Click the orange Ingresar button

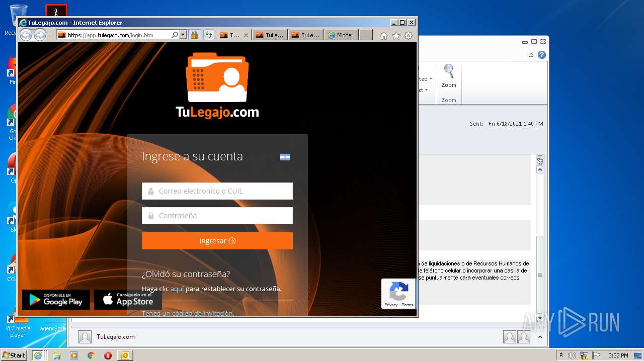click(x=217, y=241)
